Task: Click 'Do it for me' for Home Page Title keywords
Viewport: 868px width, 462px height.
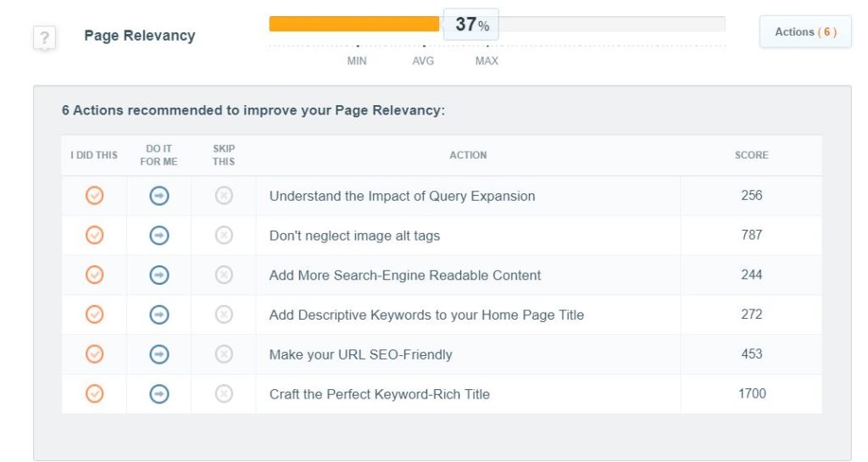Action: coord(159,314)
